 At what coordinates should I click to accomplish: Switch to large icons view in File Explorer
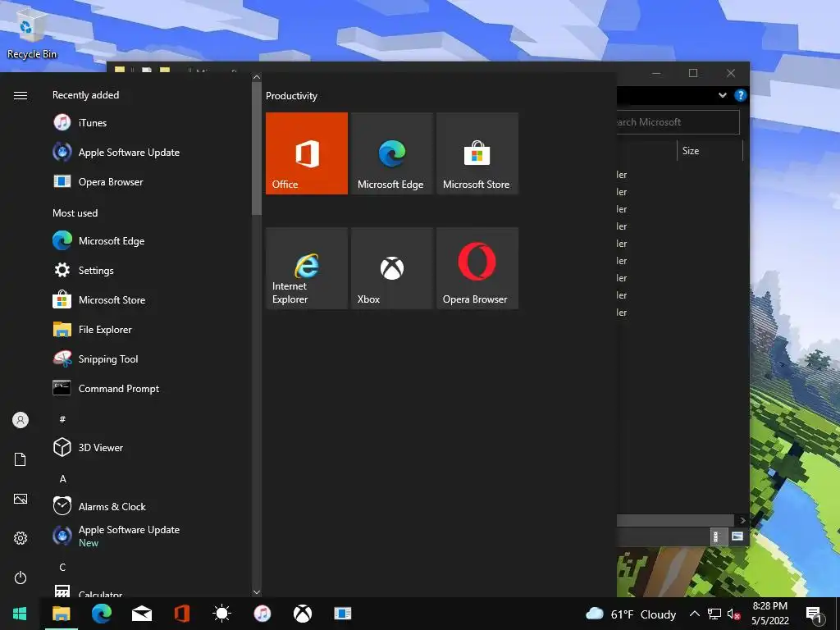click(737, 536)
